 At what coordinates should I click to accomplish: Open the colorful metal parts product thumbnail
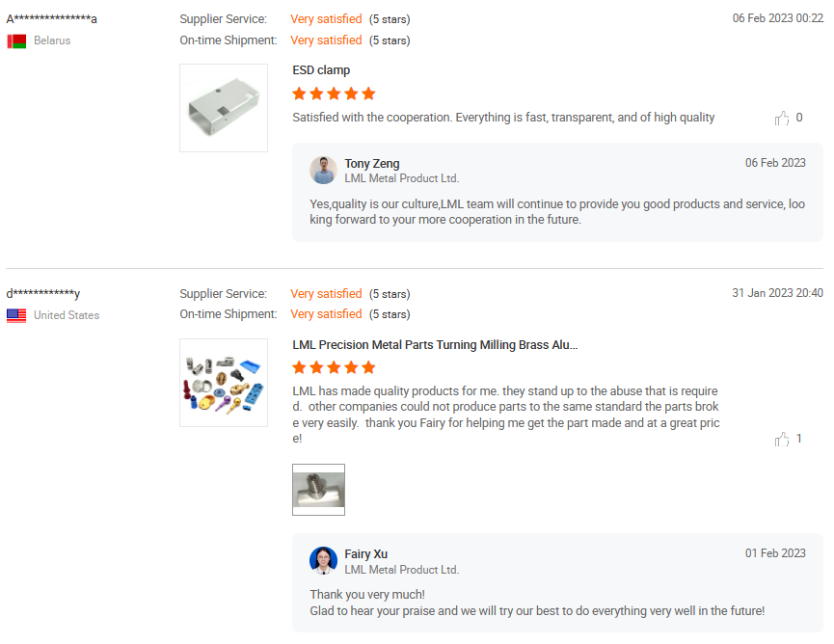tap(224, 383)
